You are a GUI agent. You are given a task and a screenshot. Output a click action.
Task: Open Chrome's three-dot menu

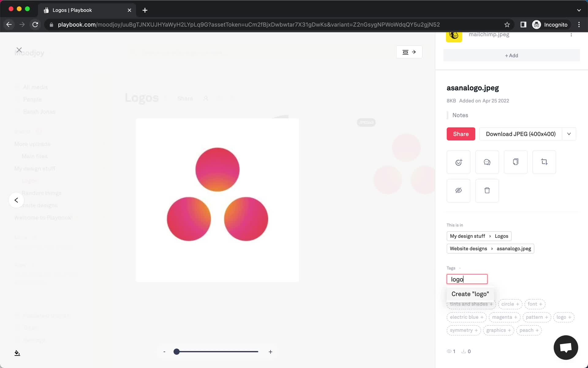579,25
